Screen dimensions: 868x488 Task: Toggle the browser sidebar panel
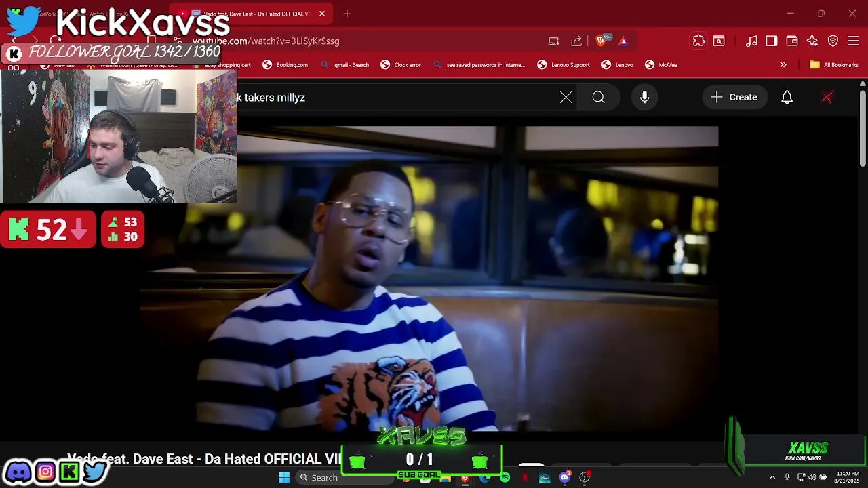pyautogui.click(x=772, y=41)
